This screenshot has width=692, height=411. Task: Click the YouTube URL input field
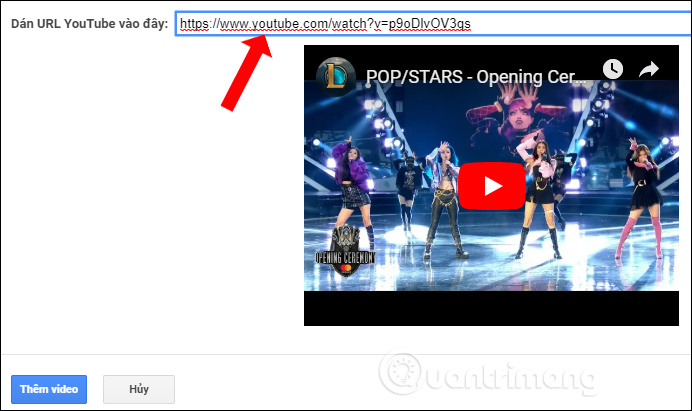[434, 24]
